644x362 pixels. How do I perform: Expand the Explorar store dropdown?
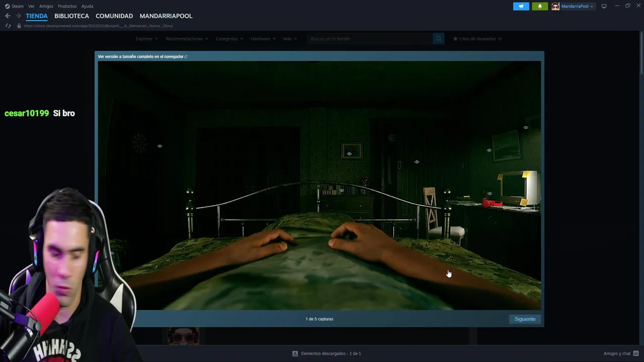click(x=146, y=39)
